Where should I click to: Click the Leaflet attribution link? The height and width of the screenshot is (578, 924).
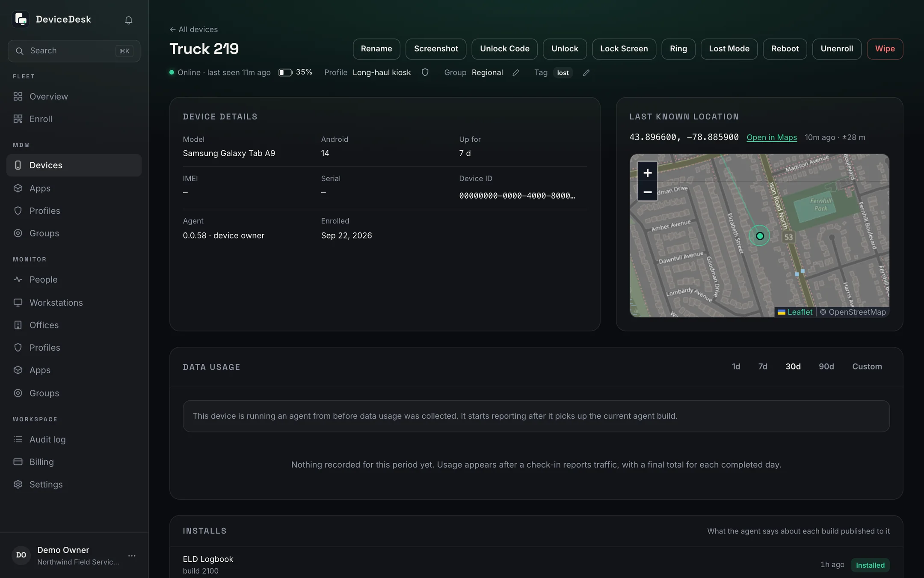tap(795, 312)
